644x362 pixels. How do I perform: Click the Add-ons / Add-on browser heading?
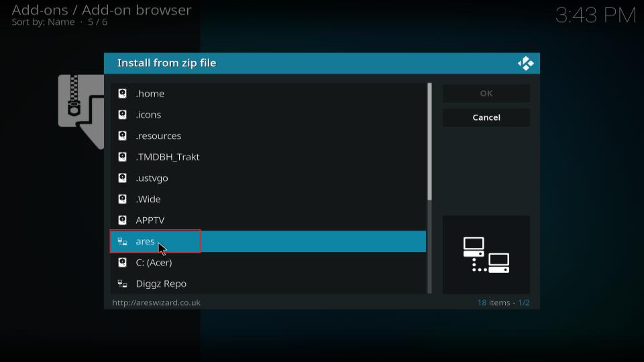[101, 10]
